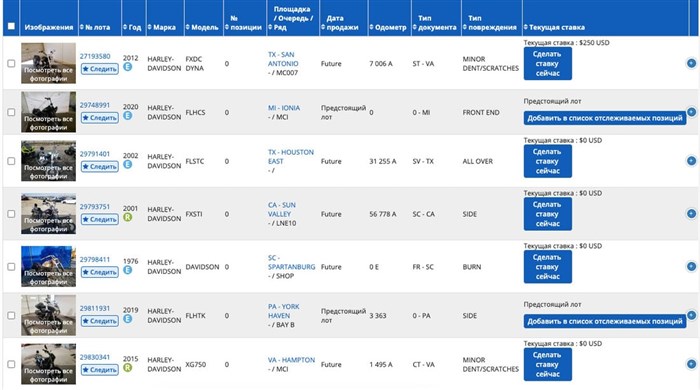Image resolution: width=700 pixels, height=390 pixels.
Task: Place bid now on FLSTC lot
Action: click(547, 161)
